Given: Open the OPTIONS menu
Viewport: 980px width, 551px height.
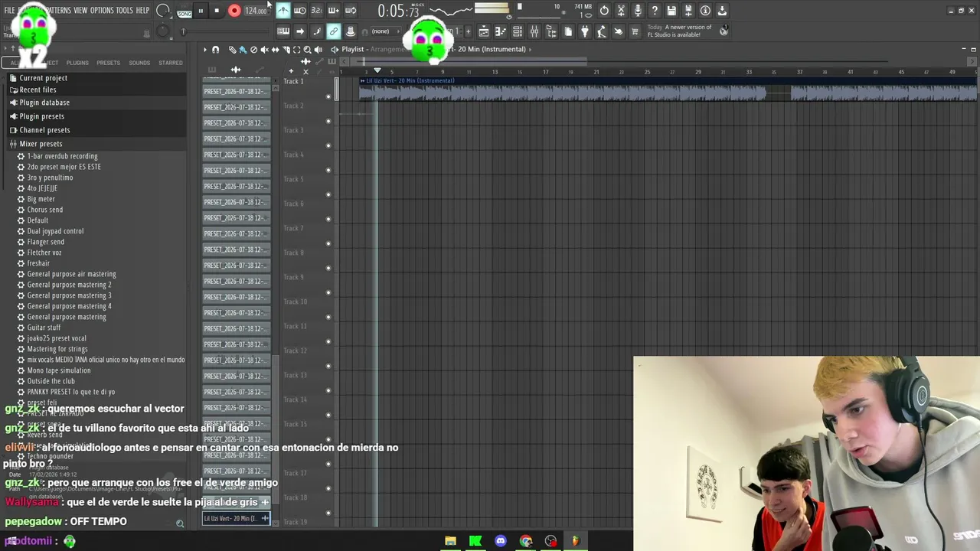Looking at the screenshot, I should coord(102,11).
